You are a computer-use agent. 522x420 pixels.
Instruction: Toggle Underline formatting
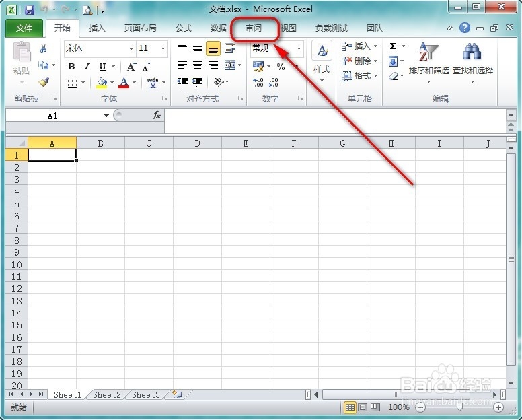point(102,67)
